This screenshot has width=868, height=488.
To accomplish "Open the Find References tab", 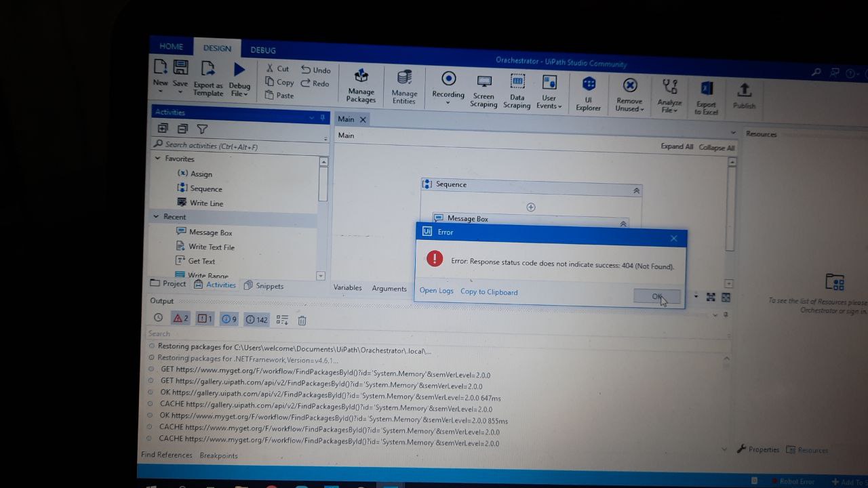I will click(x=167, y=455).
